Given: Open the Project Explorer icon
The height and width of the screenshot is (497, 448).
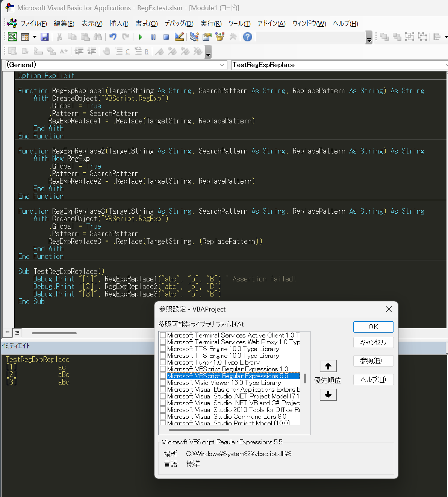Looking at the screenshot, I should coord(194,36).
